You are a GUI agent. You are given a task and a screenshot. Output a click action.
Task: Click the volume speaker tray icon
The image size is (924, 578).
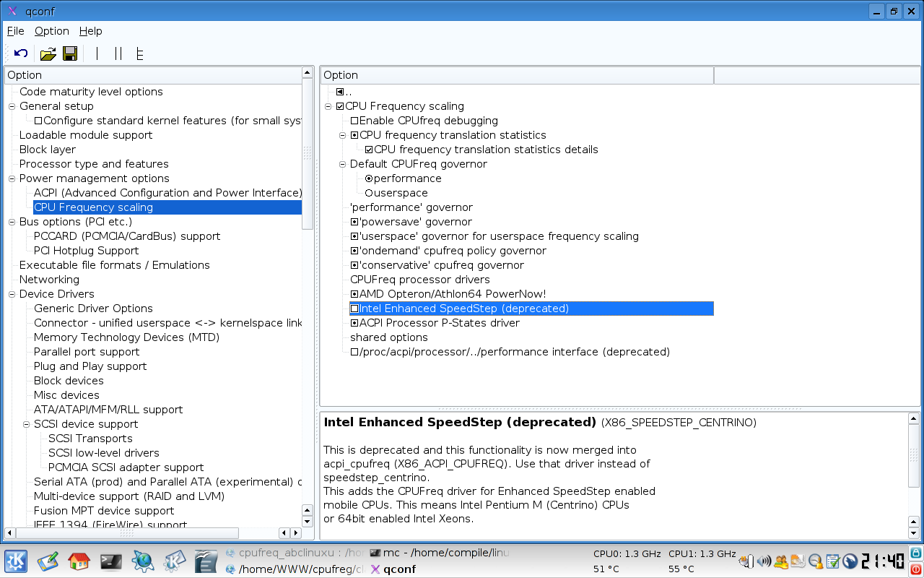[764, 561]
